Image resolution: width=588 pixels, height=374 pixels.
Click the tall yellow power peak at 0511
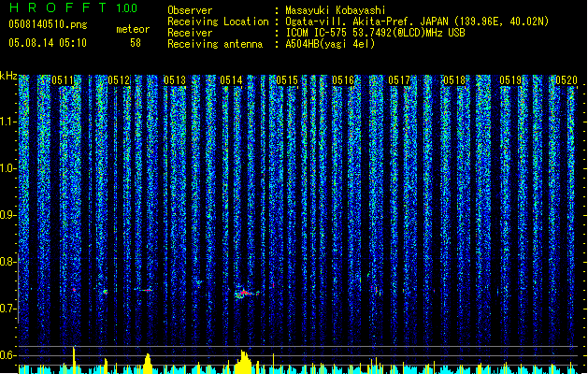point(74,360)
